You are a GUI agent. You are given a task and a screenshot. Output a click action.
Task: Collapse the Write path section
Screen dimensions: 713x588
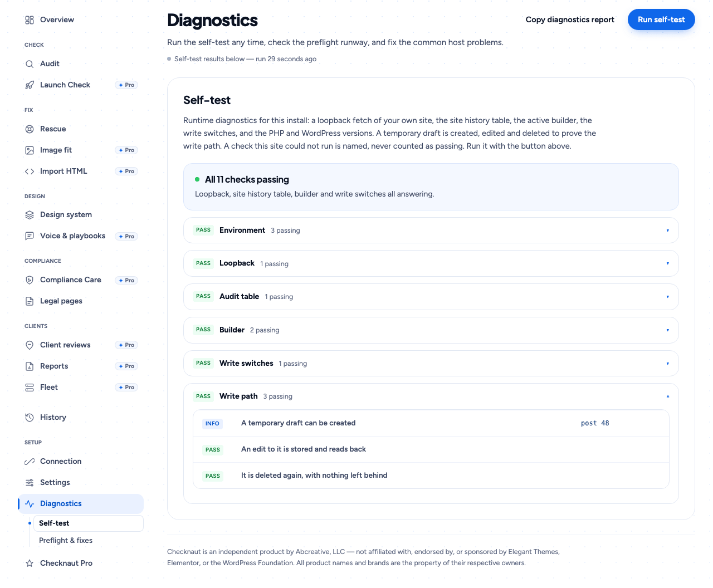coord(431,396)
